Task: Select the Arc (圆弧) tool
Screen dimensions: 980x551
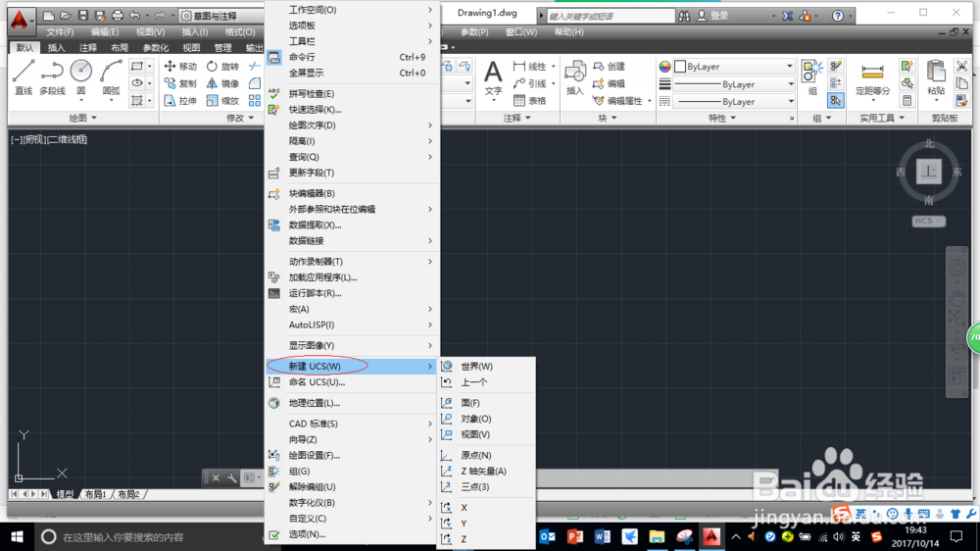Action: 112,77
